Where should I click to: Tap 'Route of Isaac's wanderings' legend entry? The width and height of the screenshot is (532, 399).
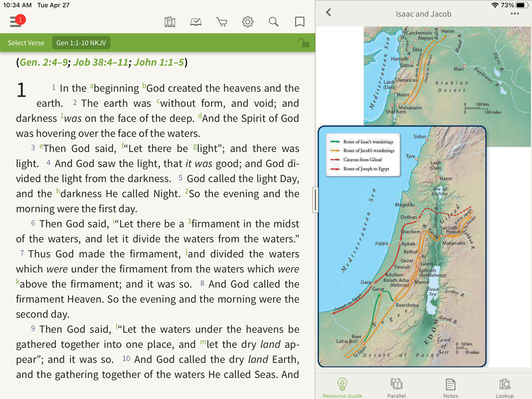tap(362, 142)
